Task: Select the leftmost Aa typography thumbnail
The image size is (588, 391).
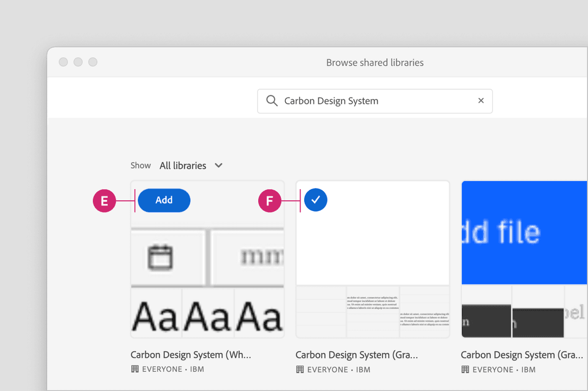Action: (156, 316)
